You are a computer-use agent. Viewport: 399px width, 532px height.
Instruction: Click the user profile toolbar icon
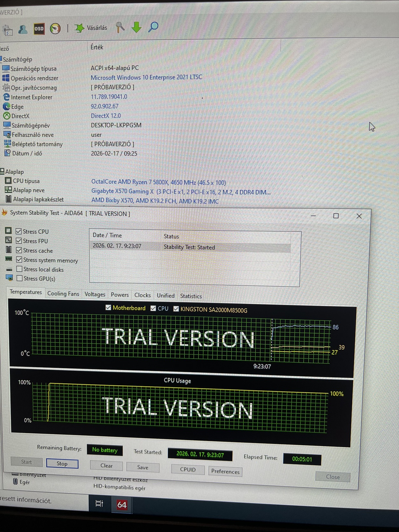23,30
